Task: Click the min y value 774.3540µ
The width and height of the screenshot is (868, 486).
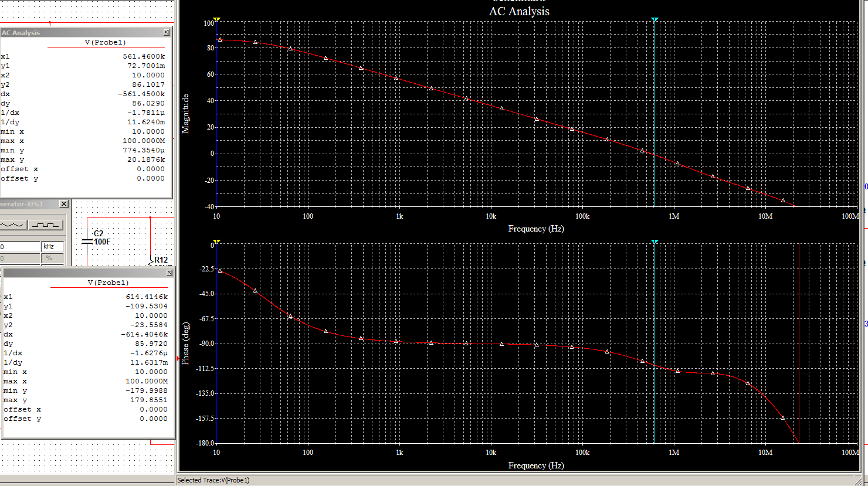Action: click(144, 150)
